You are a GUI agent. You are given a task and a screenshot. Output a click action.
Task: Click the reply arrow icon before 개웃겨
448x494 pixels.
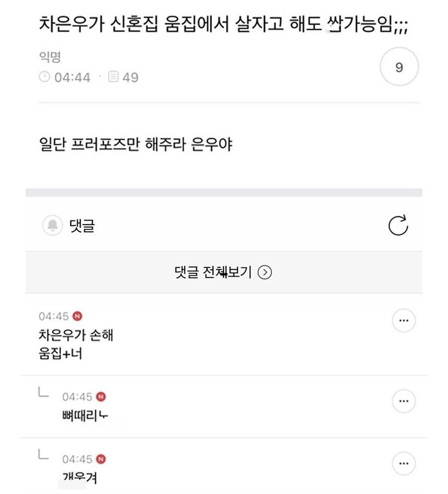[x=43, y=455]
